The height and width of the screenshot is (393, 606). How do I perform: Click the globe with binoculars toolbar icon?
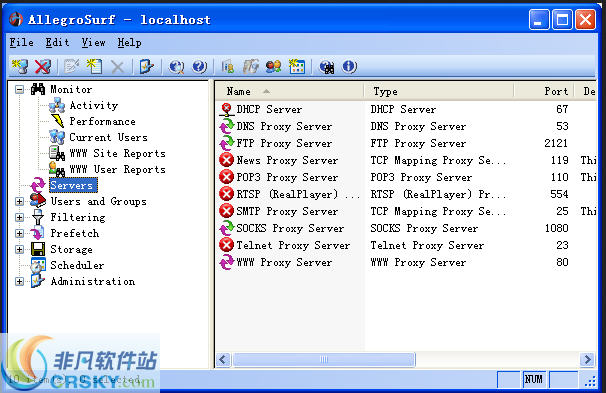coord(327,66)
